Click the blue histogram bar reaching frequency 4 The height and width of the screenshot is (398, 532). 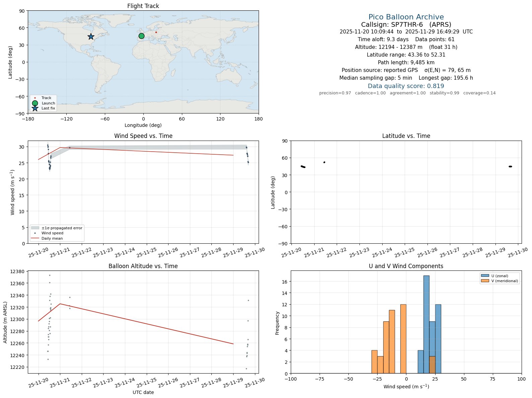pos(420,362)
